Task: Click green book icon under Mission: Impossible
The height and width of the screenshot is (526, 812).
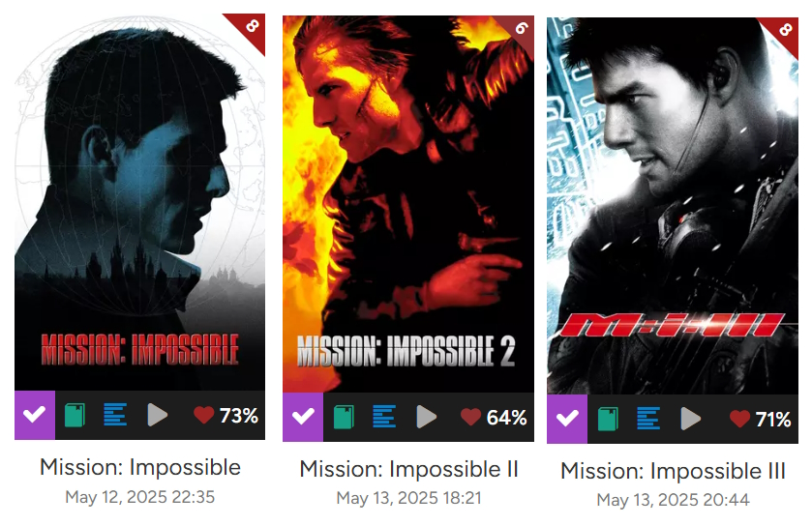Action: pyautogui.click(x=75, y=416)
